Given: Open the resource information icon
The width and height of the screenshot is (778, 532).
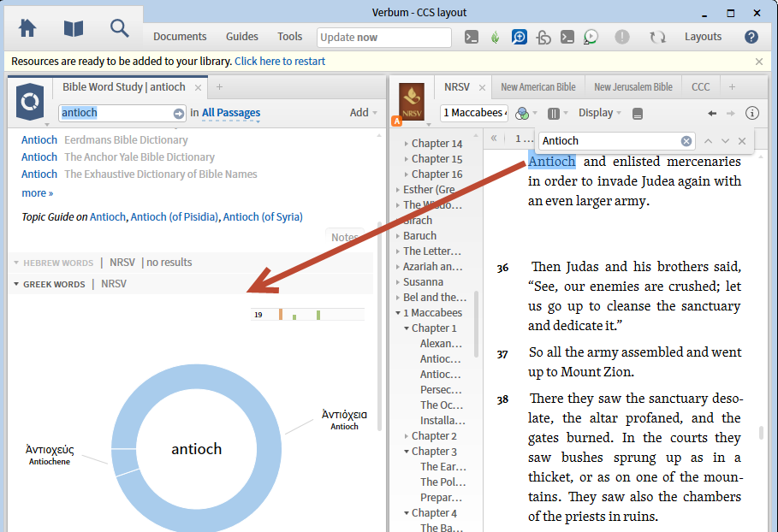Looking at the screenshot, I should (752, 113).
